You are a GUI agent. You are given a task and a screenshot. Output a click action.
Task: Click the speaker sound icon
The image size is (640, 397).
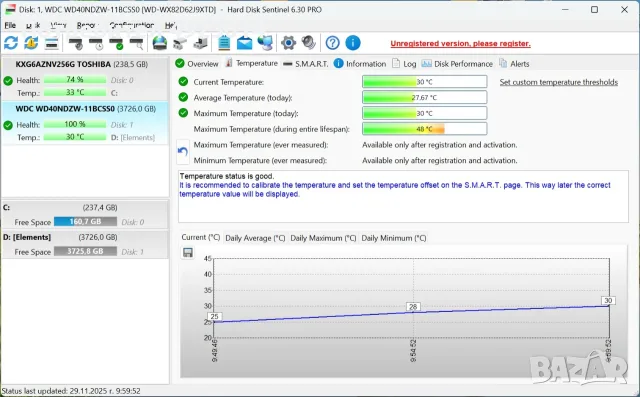309,43
